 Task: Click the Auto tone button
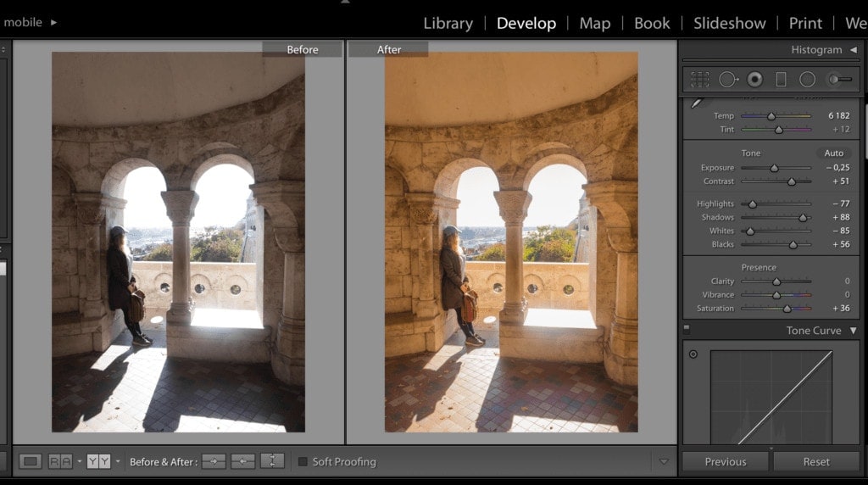(833, 153)
